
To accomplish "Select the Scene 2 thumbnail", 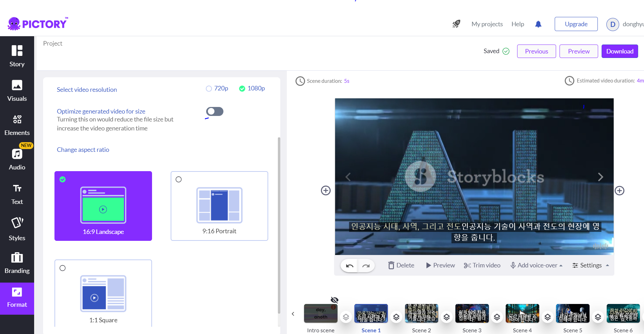I will pos(421,313).
